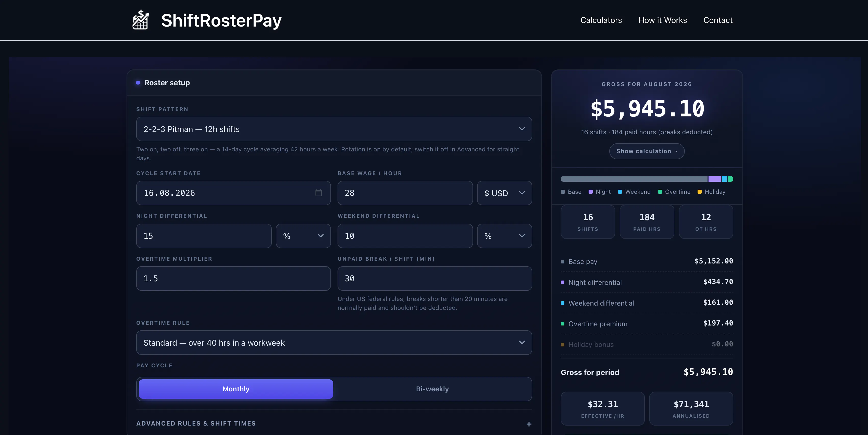Click the unpaid break minutes field
868x435 pixels.
tap(435, 279)
